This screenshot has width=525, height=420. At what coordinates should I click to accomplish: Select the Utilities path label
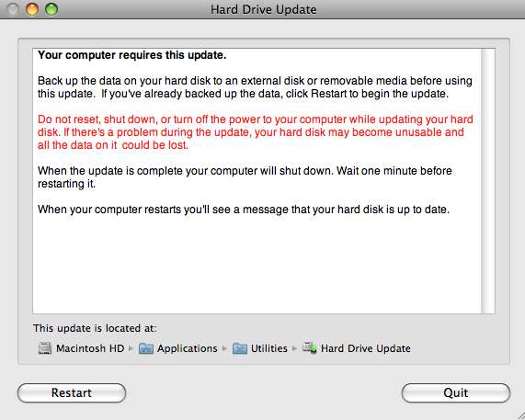tap(269, 348)
